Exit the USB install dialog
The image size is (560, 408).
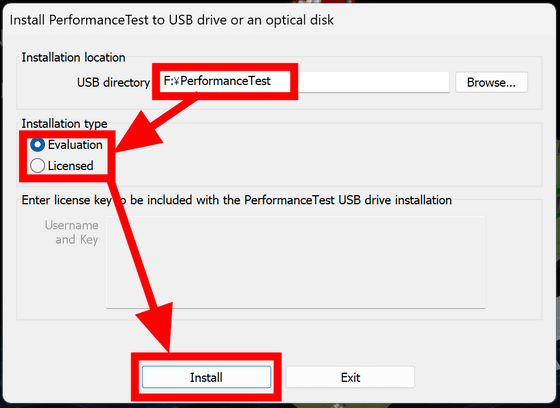click(x=350, y=377)
